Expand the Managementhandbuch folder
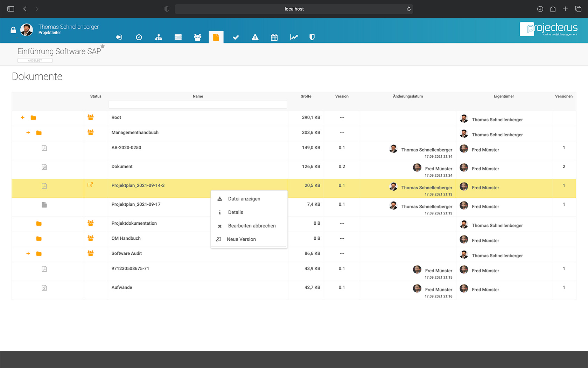Image resolution: width=588 pixels, height=368 pixels. (28, 133)
